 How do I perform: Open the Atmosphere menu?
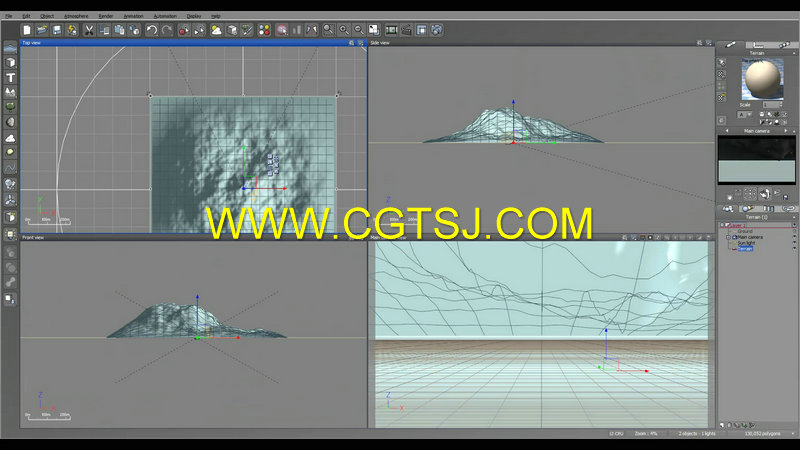pos(76,16)
